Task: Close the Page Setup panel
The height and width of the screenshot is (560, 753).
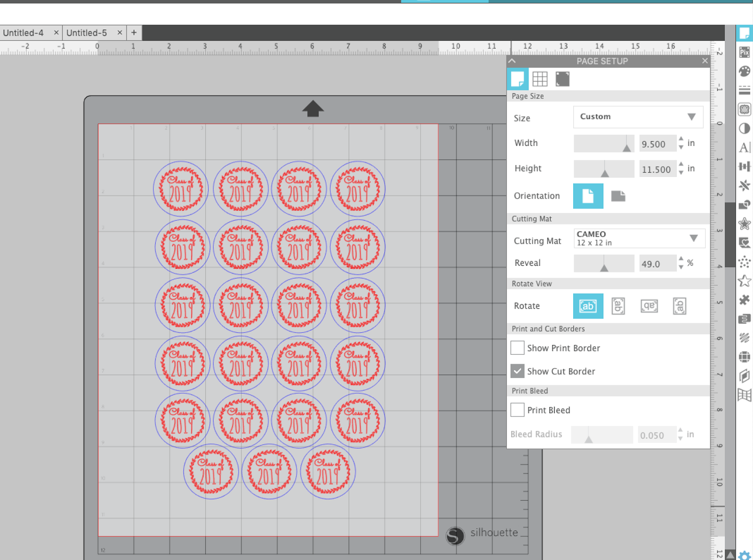Action: (x=705, y=61)
